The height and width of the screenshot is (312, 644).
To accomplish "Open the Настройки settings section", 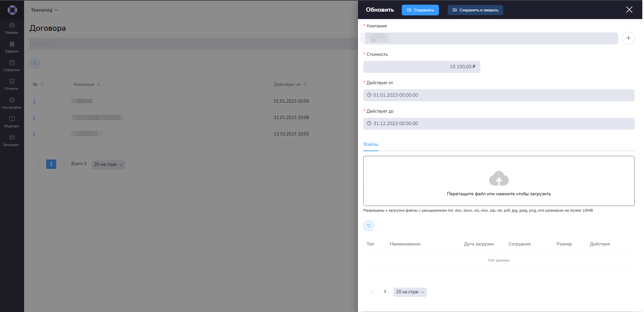I will click(x=12, y=103).
